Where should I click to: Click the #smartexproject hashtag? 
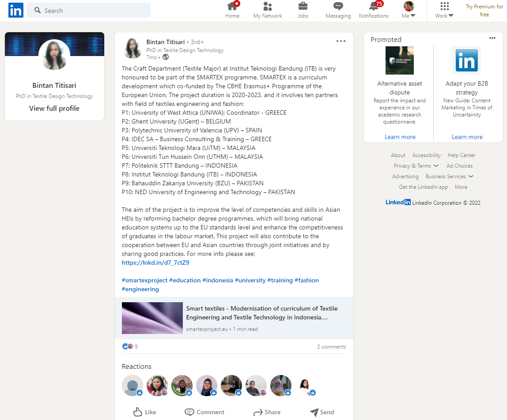coord(144,280)
